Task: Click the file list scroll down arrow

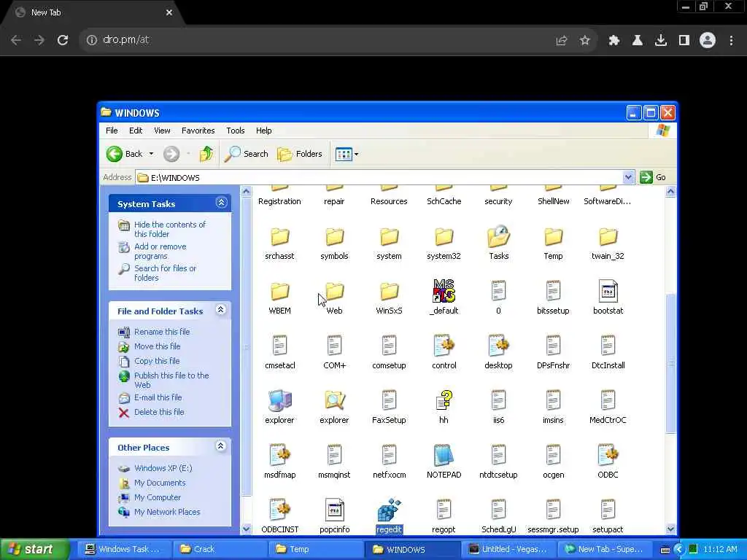Action: [670, 529]
